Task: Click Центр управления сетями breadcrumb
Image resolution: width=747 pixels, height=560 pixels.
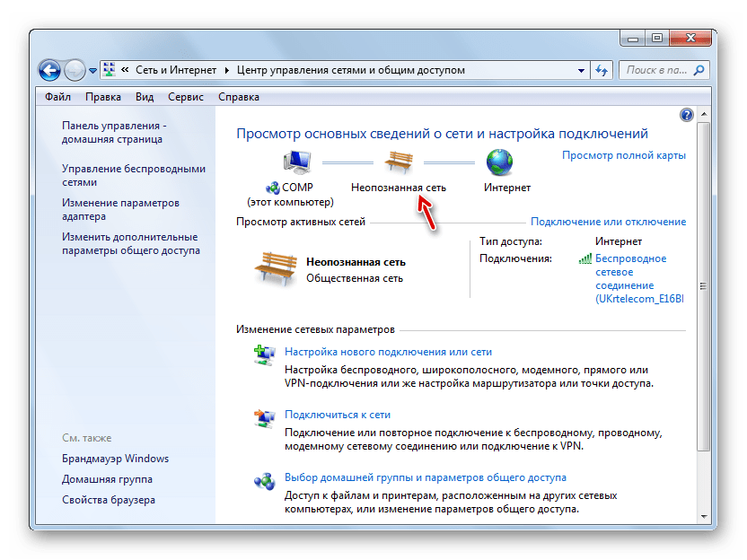Action: tap(351, 70)
